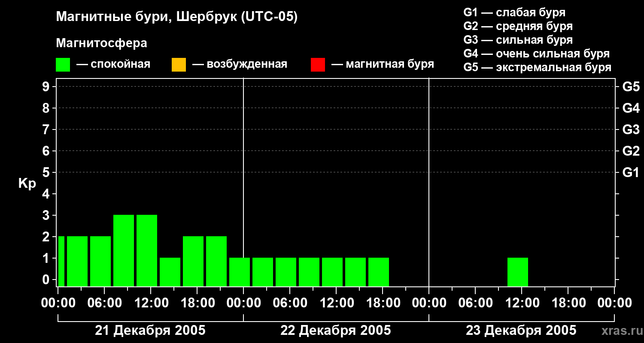Click the G2 label on the right axis
Screen dimensions: 644x343
coord(631,151)
